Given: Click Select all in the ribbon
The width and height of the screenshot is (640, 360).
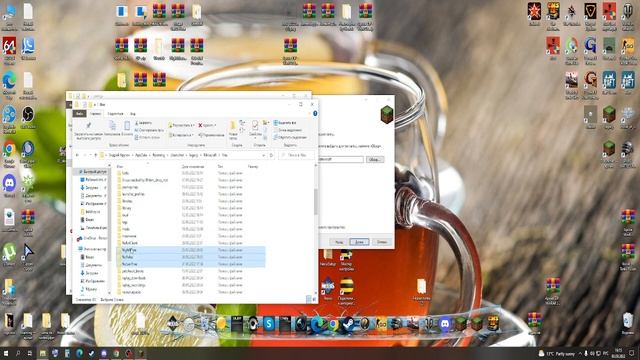Looking at the screenshot, I should pos(284,122).
